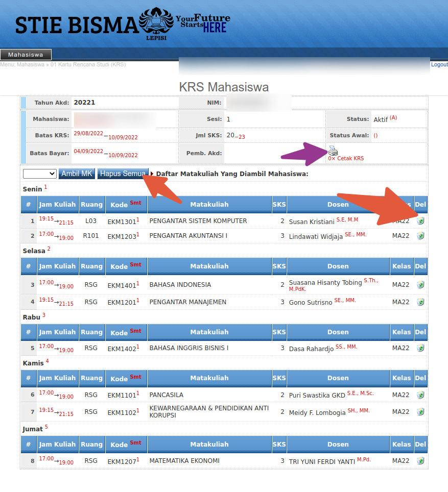Click the Logout link

439,64
